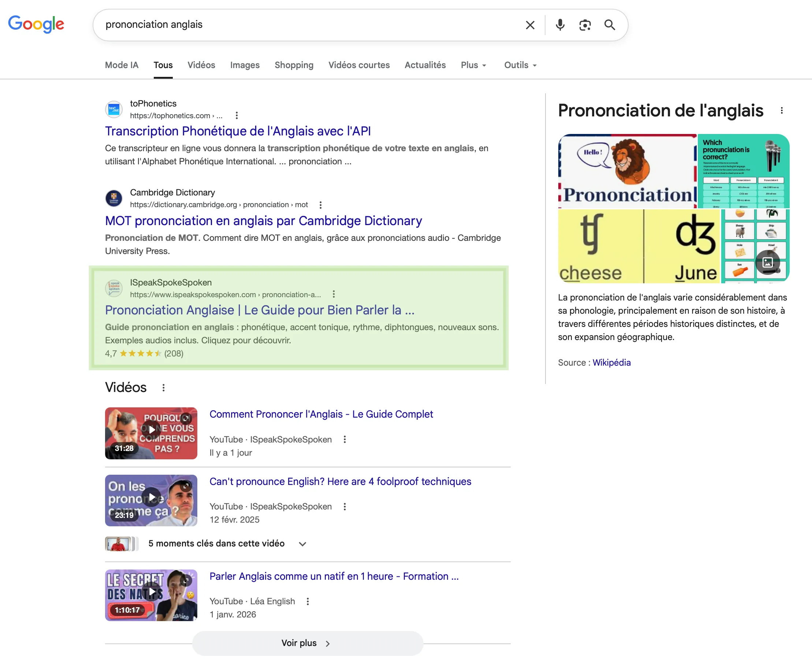Open the Wikipédia source link
The image size is (812, 661).
pyautogui.click(x=611, y=362)
